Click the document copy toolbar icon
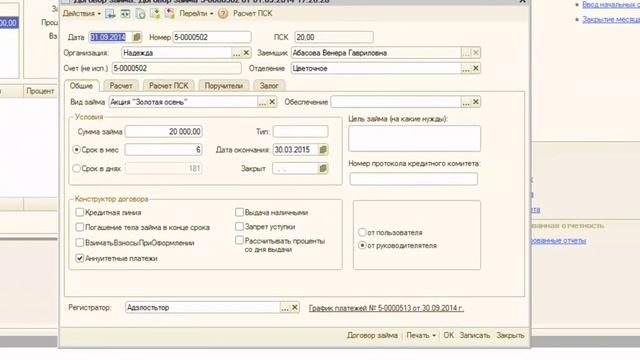Screen dimensions: 640x360 [x=140, y=14]
